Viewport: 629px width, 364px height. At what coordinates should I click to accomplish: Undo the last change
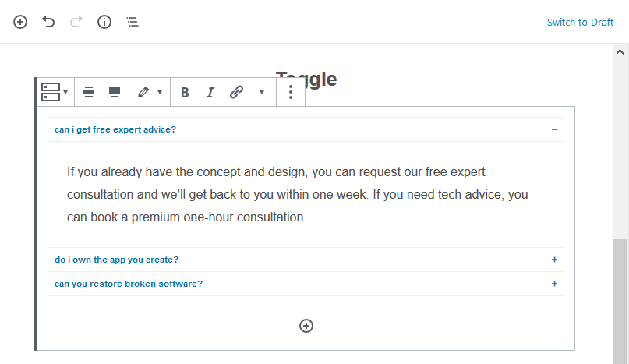point(48,22)
